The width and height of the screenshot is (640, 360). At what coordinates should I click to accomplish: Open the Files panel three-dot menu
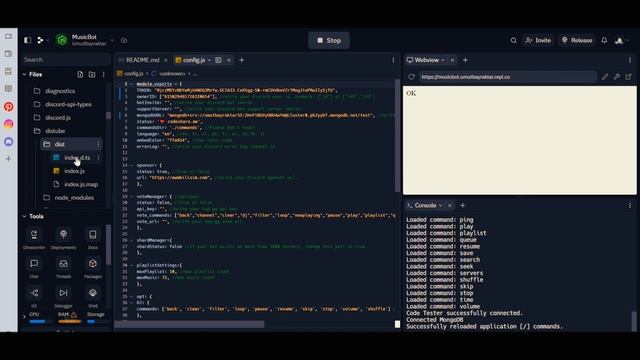[103, 74]
